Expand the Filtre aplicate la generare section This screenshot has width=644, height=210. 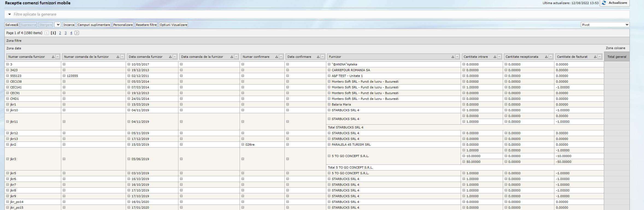pyautogui.click(x=10, y=14)
